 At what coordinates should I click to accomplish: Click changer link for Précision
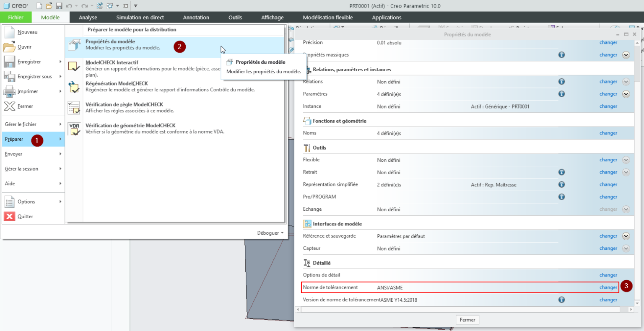tap(608, 43)
